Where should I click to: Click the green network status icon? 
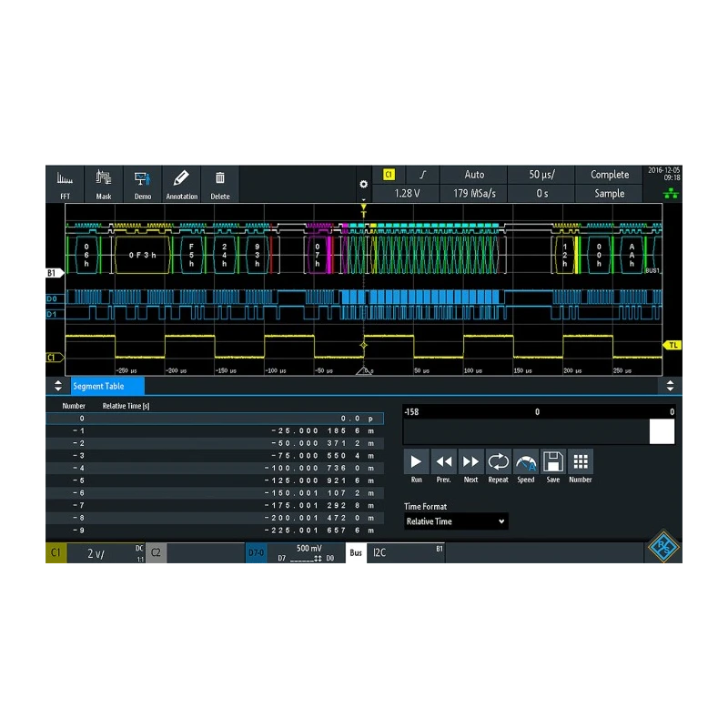pyautogui.click(x=671, y=194)
